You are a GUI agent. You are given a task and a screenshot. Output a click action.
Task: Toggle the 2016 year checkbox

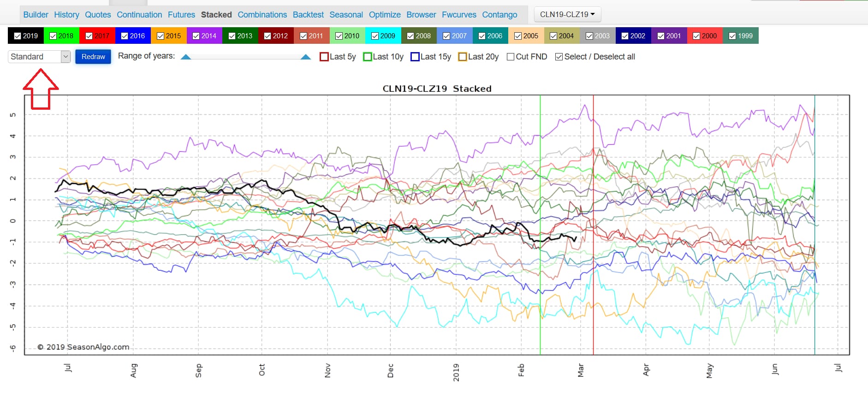125,36
